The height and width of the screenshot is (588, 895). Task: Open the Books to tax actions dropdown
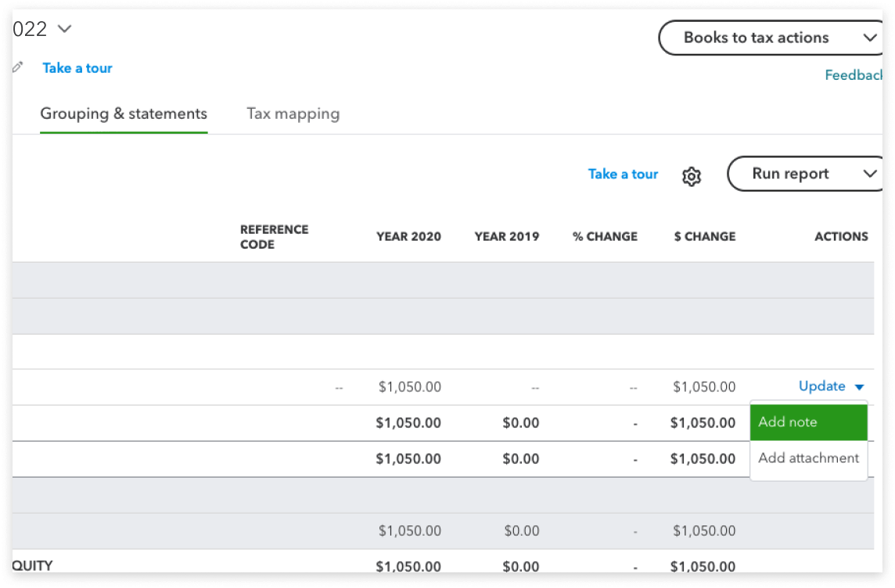pos(755,38)
